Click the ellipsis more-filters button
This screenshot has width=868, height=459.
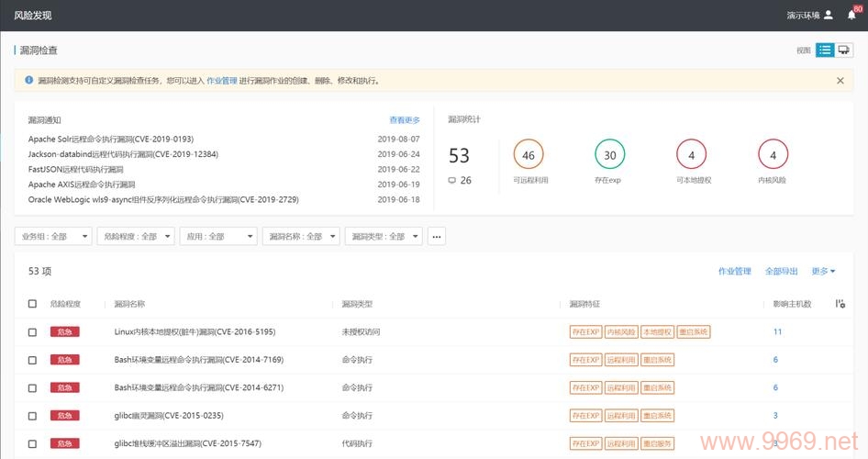point(437,237)
